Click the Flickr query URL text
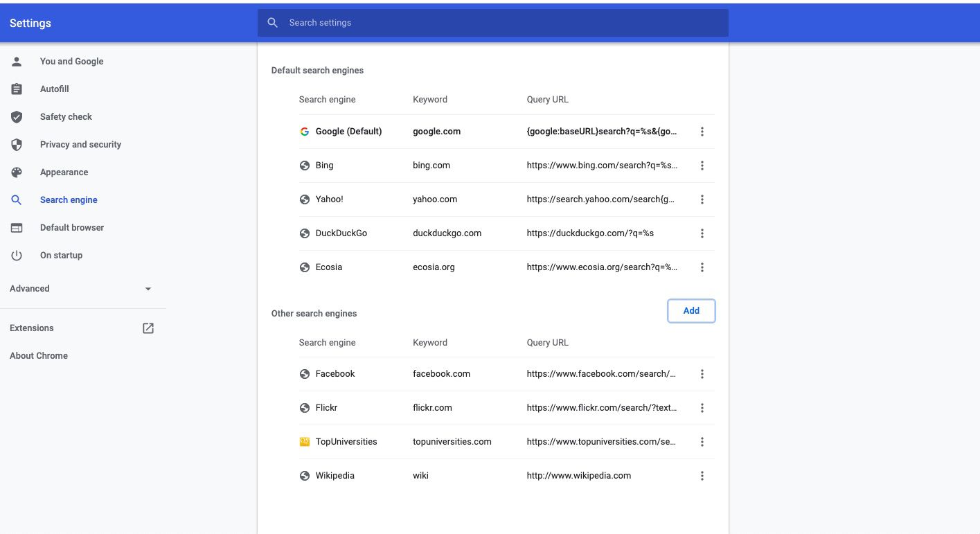The image size is (980, 534). click(x=603, y=408)
